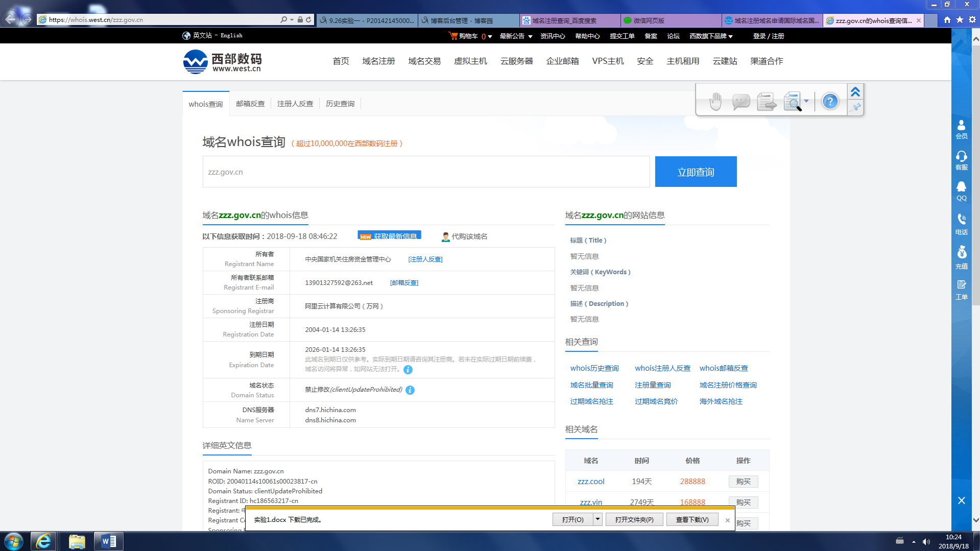Select the whois查询 tab
Screen dimensions: 980x551
click(206, 104)
